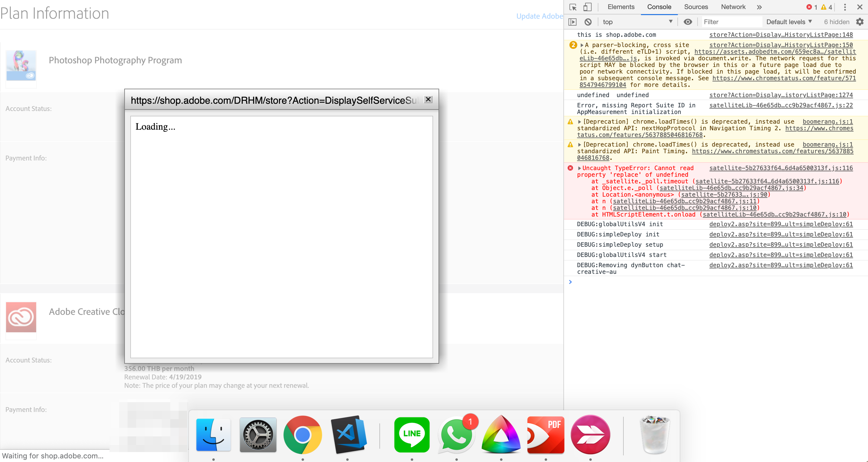The image size is (868, 462).
Task: Show console sidebar panel icon
Action: [572, 22]
